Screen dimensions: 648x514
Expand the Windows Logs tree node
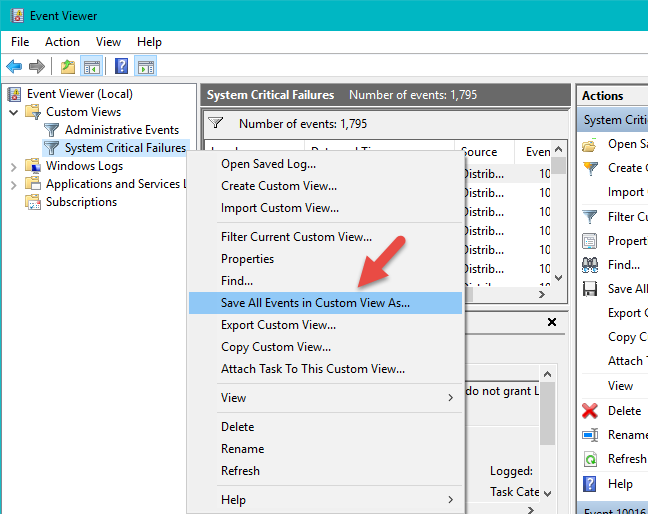pyautogui.click(x=14, y=167)
